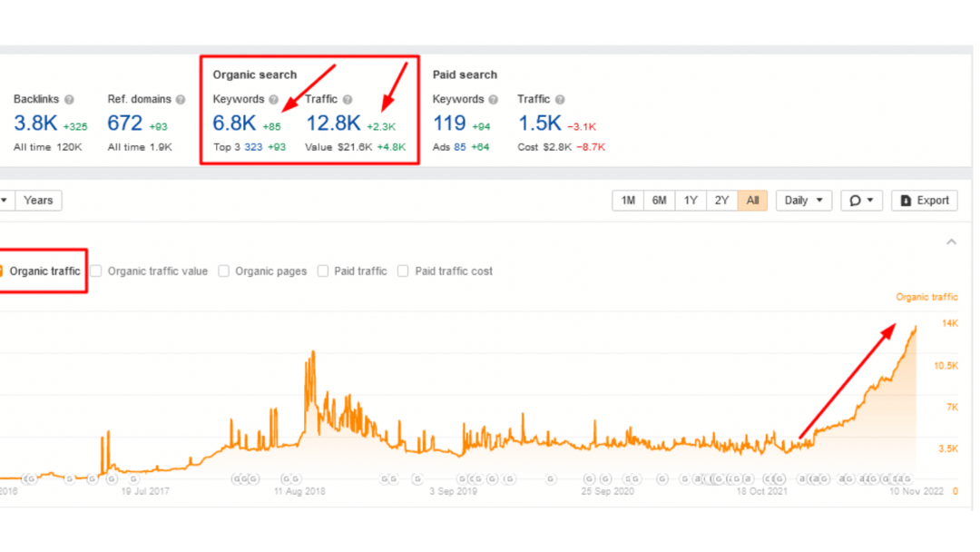Open the Daily granularity dropdown
The height and width of the screenshot is (552, 980).
pyautogui.click(x=803, y=200)
